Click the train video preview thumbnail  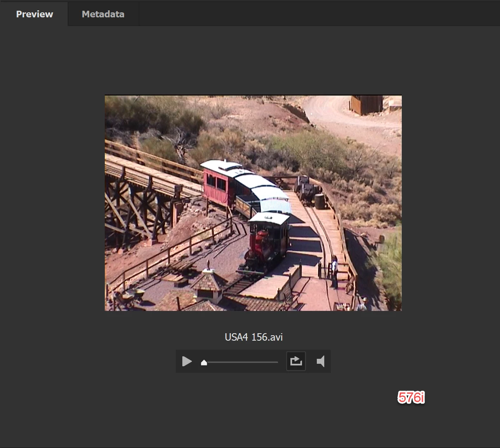(x=253, y=203)
